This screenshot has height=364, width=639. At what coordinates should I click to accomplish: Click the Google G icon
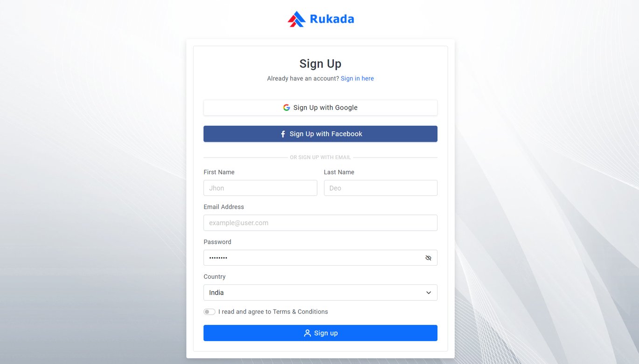(x=286, y=108)
